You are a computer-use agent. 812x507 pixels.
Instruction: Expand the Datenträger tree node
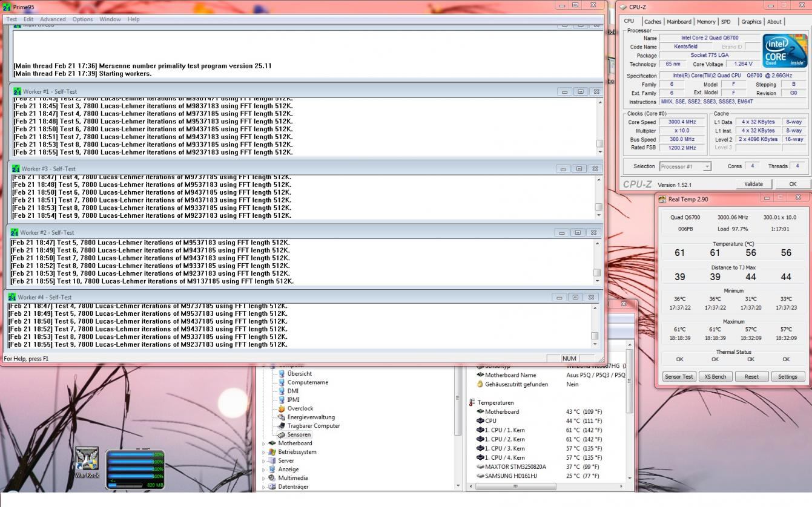(263, 486)
